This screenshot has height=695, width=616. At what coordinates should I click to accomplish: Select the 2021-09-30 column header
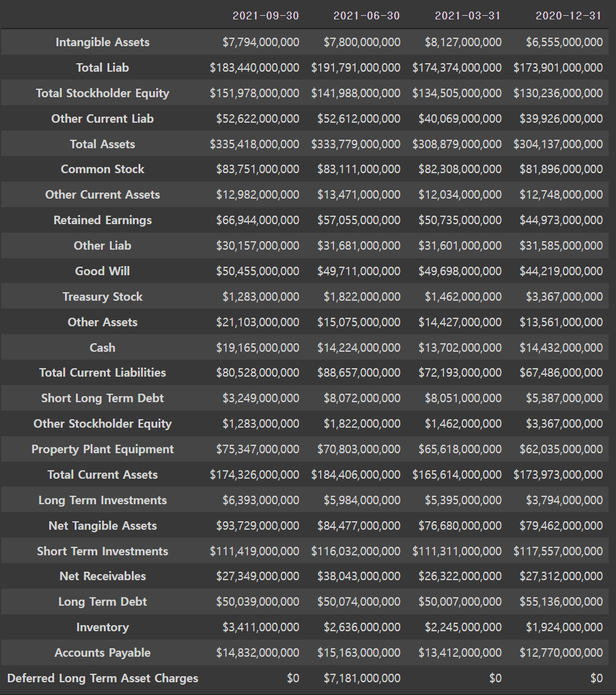[265, 16]
